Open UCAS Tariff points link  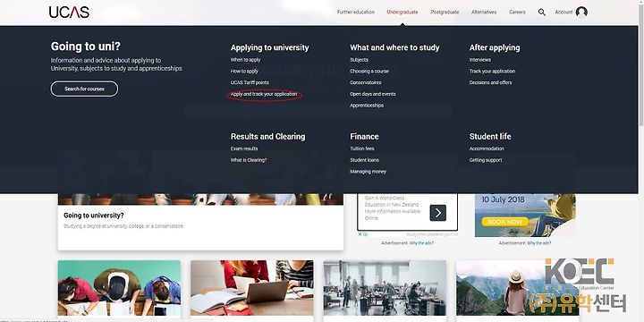click(x=250, y=82)
